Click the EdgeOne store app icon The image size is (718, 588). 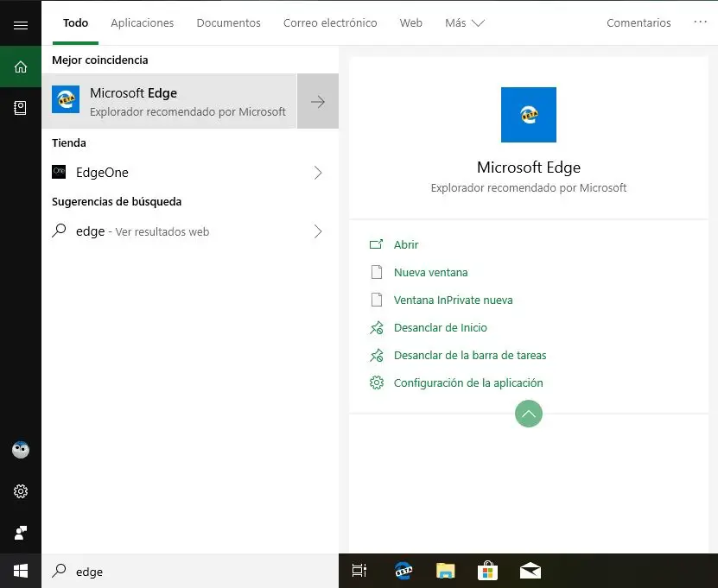click(x=59, y=172)
